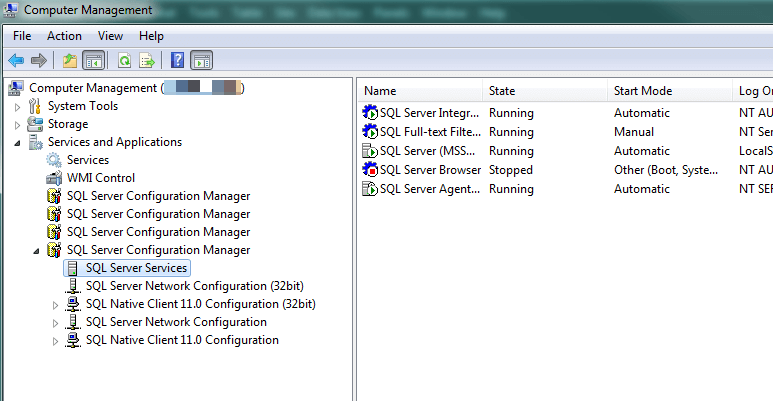This screenshot has height=401, width=773.
Task: Click the stopped SQL Server Browser icon
Action: point(370,170)
